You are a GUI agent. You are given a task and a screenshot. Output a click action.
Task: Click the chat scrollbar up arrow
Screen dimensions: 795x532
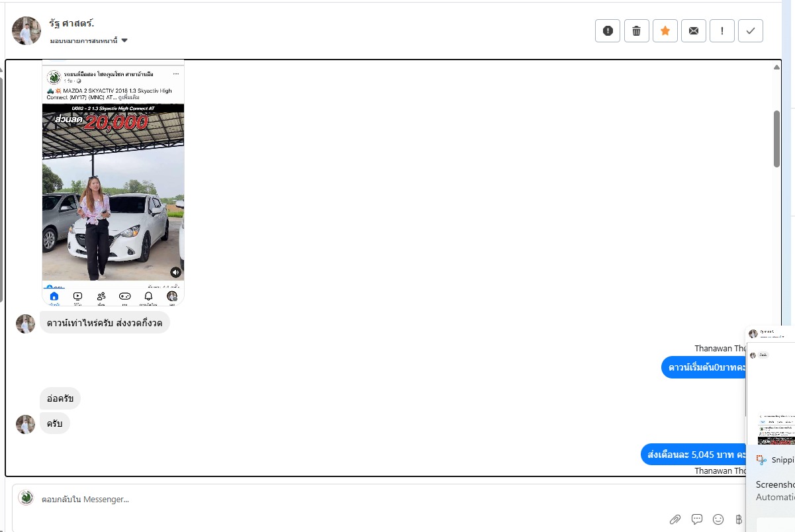tap(776, 67)
